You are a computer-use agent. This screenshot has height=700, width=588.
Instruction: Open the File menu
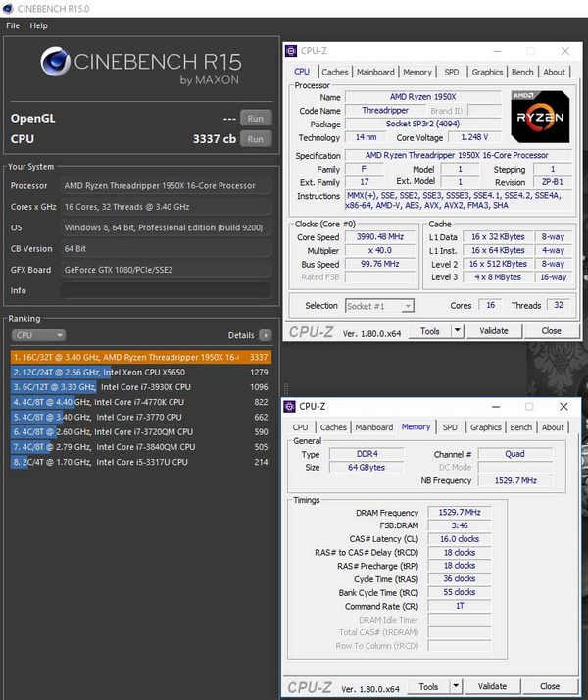(13, 25)
